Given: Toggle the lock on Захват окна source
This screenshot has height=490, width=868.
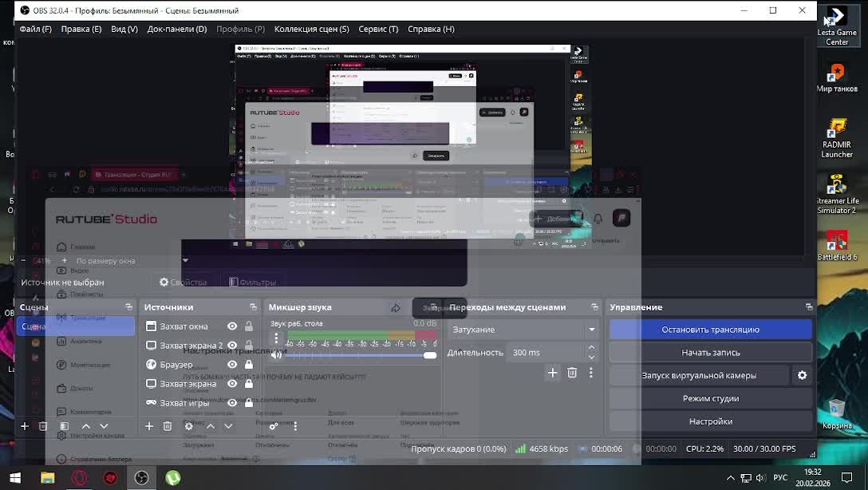Looking at the screenshot, I should tap(249, 326).
